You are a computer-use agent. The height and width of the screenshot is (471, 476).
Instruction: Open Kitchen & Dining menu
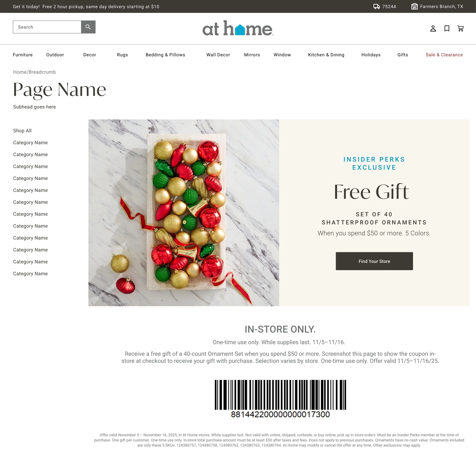(x=326, y=55)
